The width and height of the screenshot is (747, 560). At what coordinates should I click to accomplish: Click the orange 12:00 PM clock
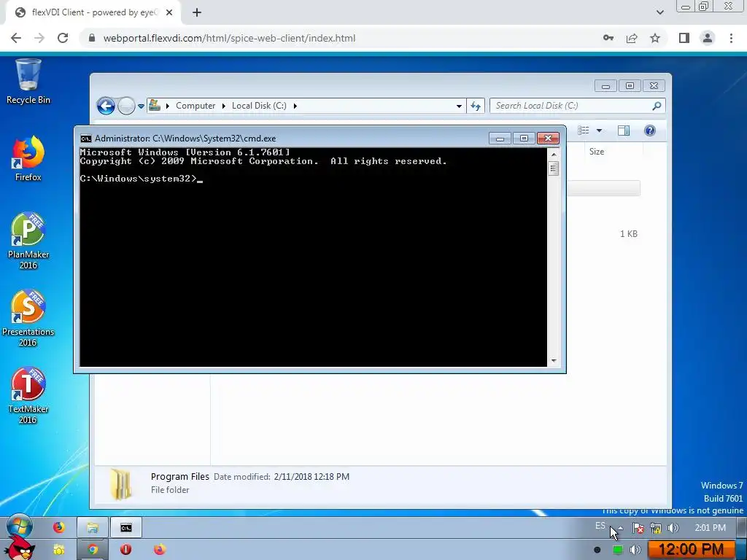pyautogui.click(x=692, y=550)
